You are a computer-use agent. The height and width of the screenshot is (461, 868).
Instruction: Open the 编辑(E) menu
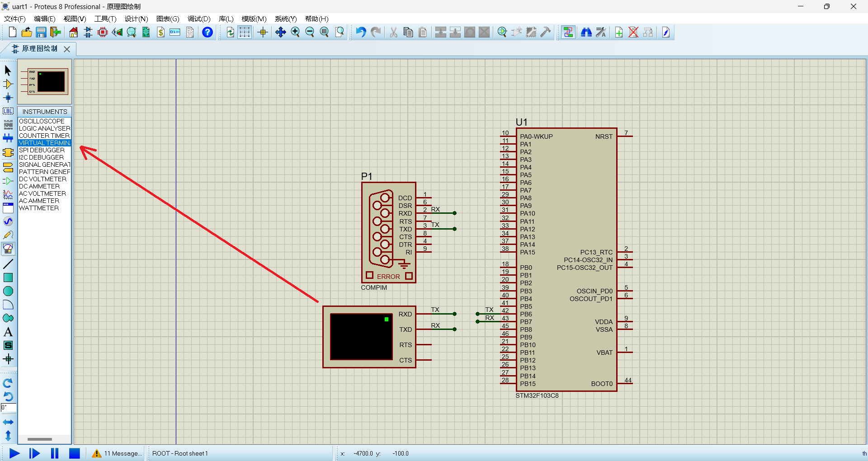45,19
